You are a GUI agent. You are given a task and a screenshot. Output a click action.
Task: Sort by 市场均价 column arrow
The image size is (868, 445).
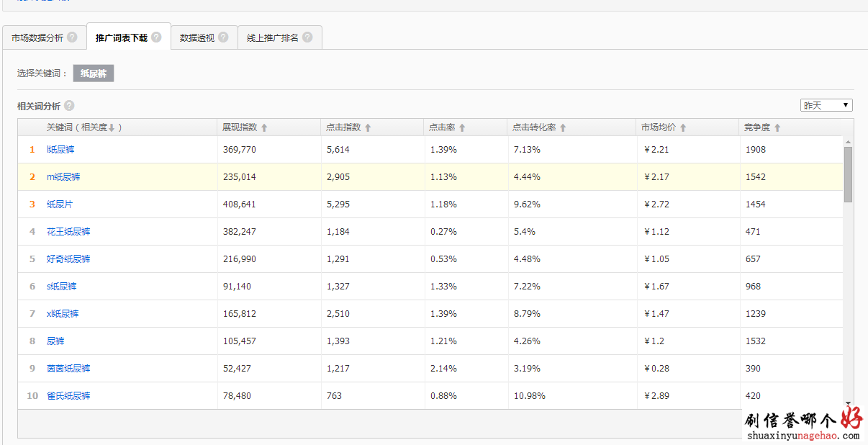coord(683,127)
